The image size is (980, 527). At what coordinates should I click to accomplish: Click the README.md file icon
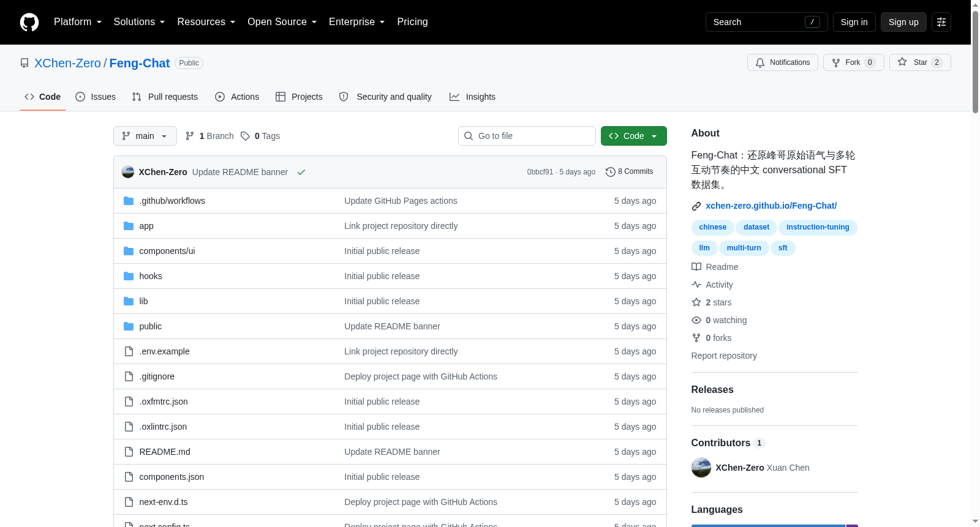129,452
